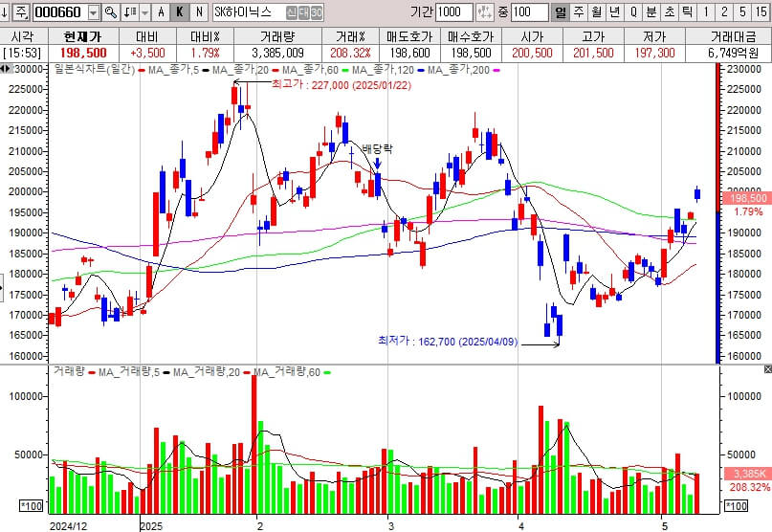Click the chart scroll arrows icon at top-left of chart
This screenshot has width=772, height=532.
(6, 70)
